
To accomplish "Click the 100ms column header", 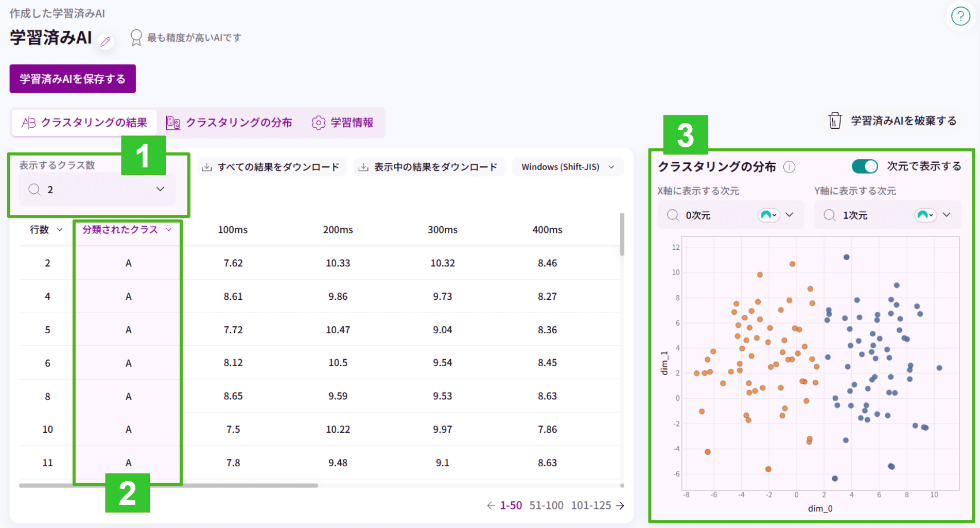I will tap(233, 230).
